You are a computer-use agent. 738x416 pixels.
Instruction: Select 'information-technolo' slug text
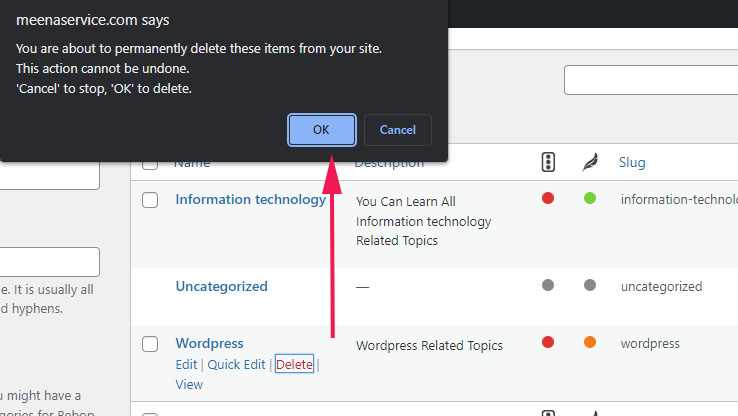click(x=679, y=200)
